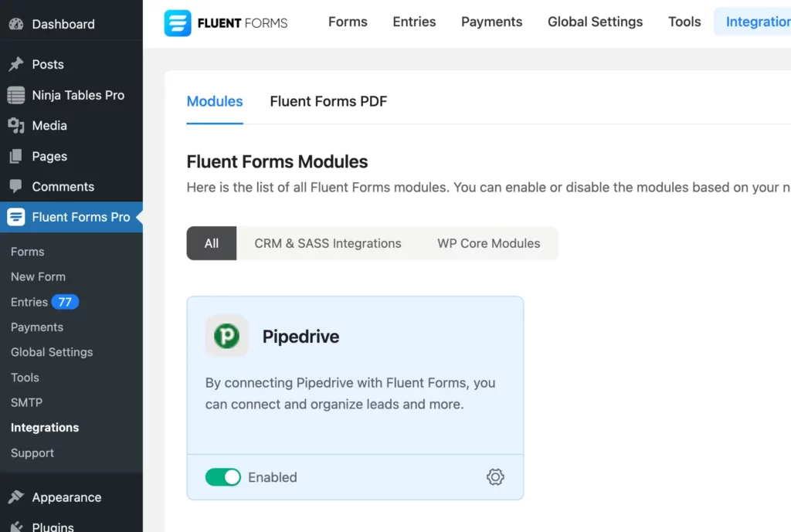Navigate to the SMTP settings link
791x532 pixels.
click(x=26, y=402)
